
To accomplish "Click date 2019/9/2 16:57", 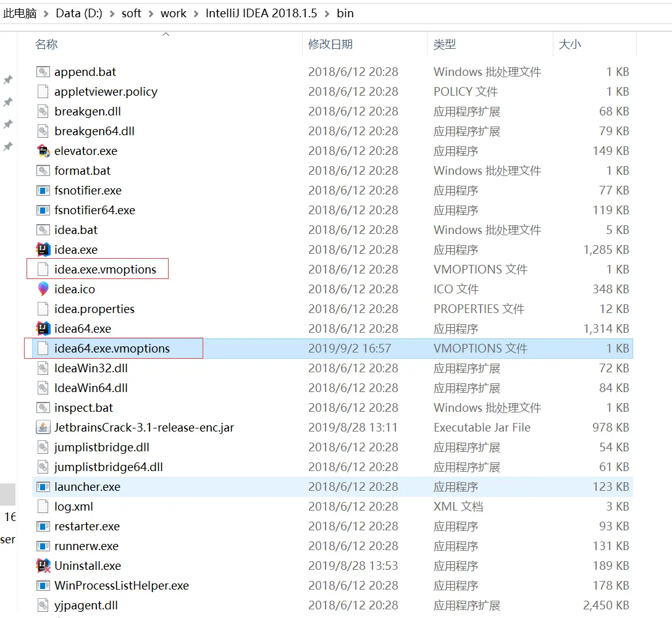I will click(x=350, y=349).
